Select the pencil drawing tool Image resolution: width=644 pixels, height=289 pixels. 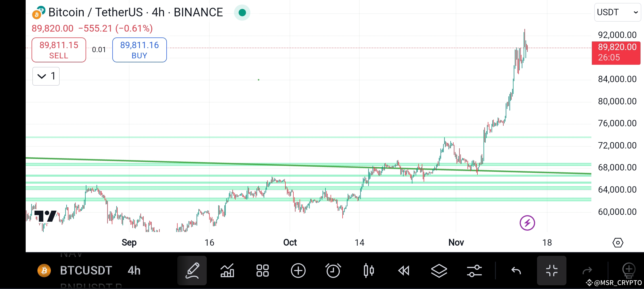click(192, 270)
